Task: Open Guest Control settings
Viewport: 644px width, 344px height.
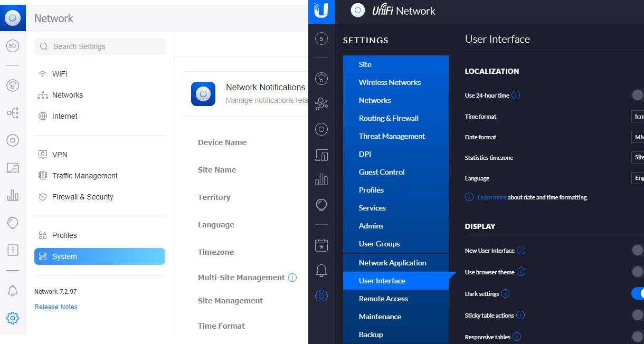Action: tap(396, 172)
